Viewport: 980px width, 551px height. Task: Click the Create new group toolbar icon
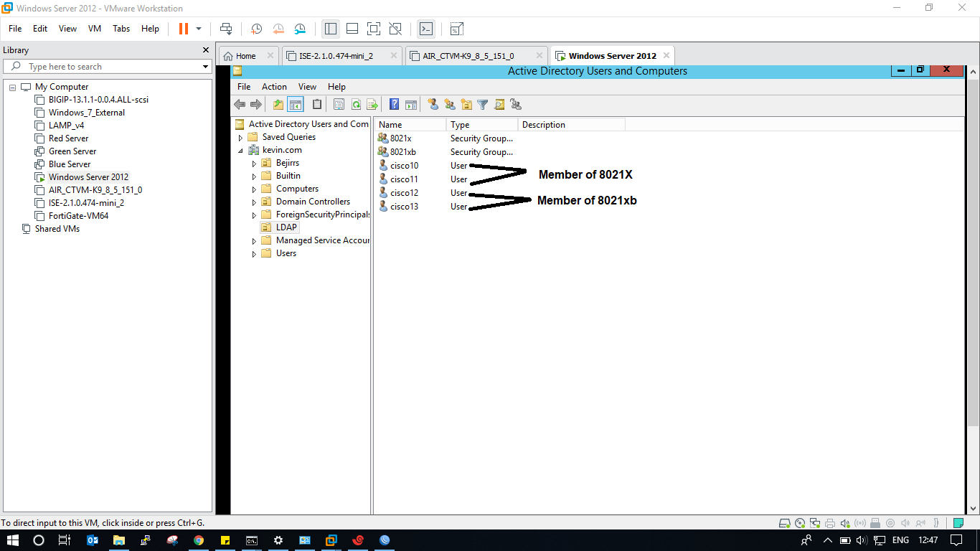coord(450,105)
